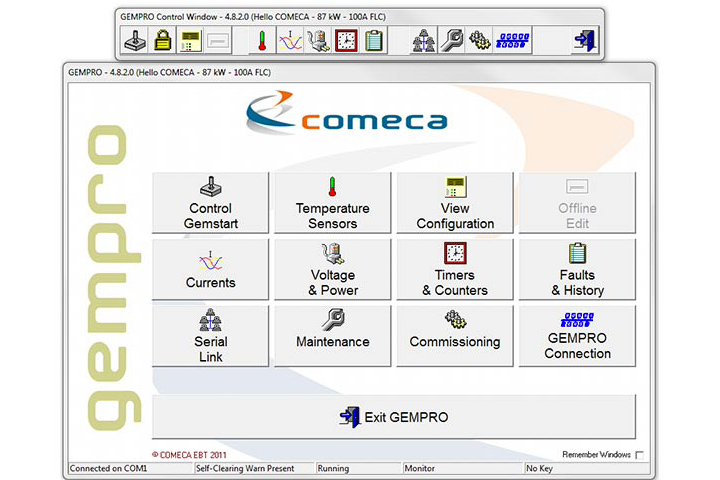Click the Self-Clearing Warn Present status

coord(245,469)
